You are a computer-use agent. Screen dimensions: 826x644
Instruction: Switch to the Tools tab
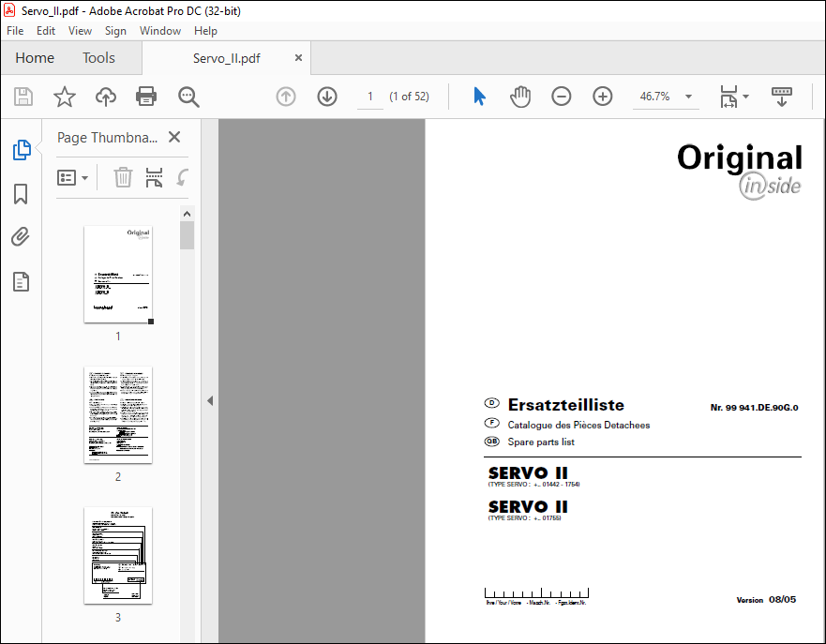pos(98,58)
